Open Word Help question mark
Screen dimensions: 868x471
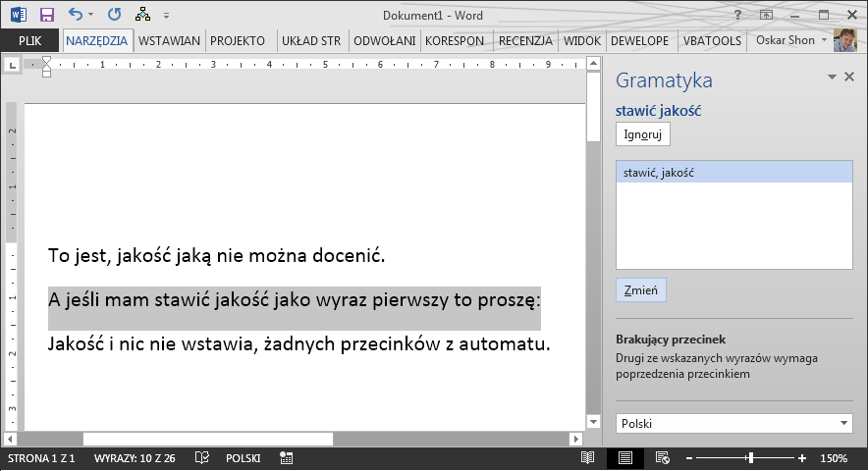[737, 15]
